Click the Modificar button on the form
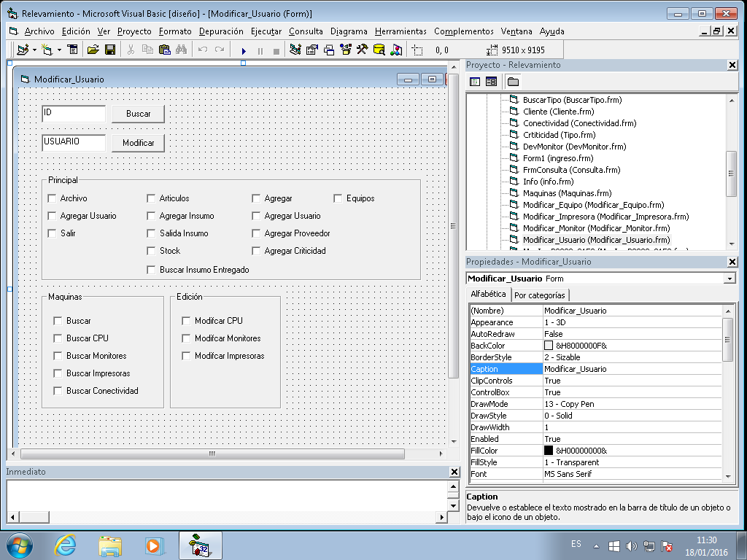Viewport: 747px width, 560px height. pyautogui.click(x=138, y=143)
